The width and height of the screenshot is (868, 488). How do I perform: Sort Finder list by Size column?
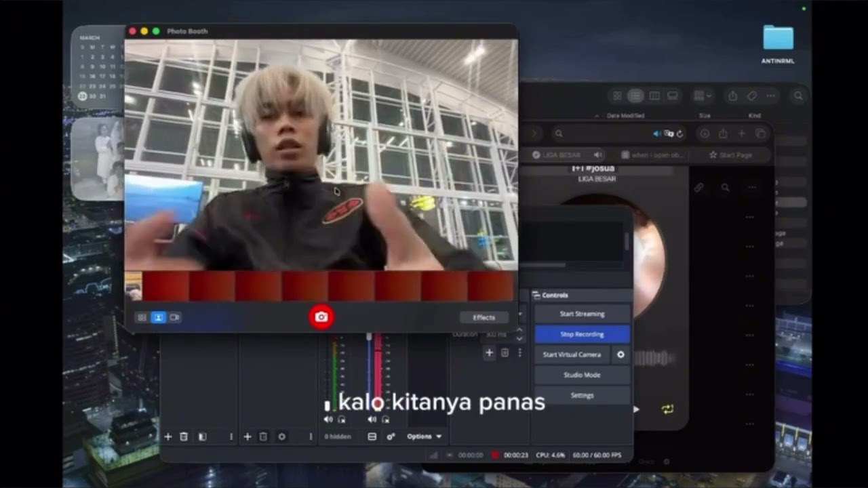(x=705, y=116)
